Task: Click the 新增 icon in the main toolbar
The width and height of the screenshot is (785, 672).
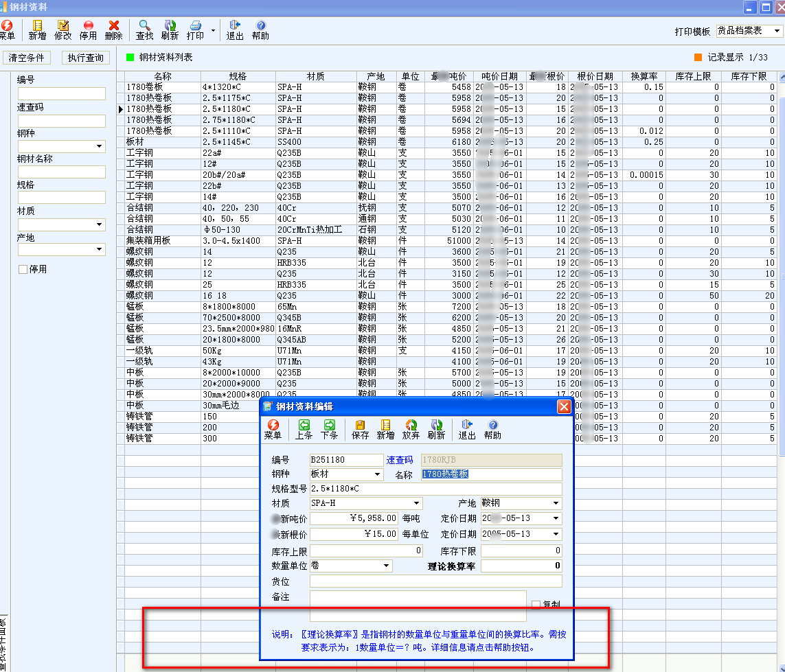Action: [x=37, y=30]
